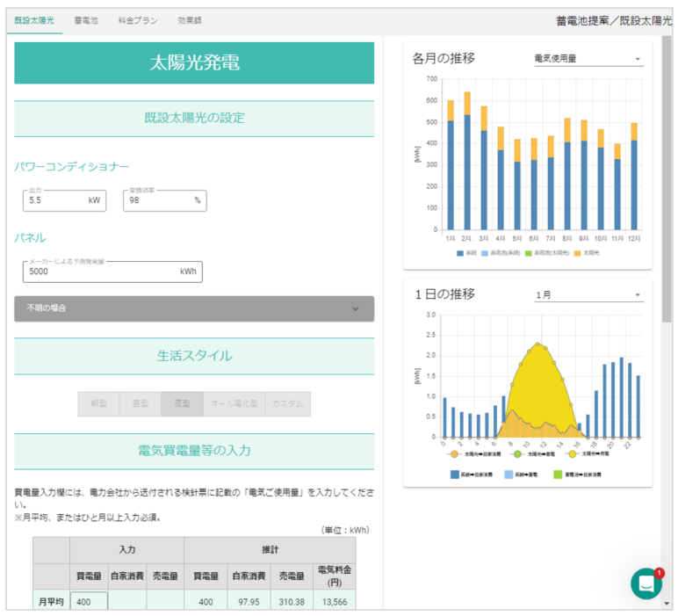Click the estimated 自家消費 value 97.95
Viewport: 678px width, 616px height.
point(249,602)
